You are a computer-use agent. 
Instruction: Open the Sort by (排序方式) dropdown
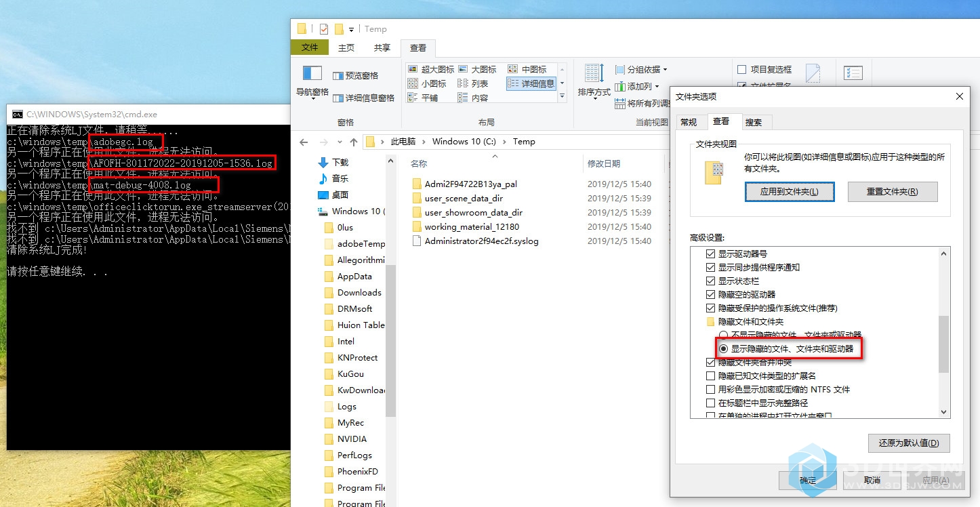[x=594, y=82]
